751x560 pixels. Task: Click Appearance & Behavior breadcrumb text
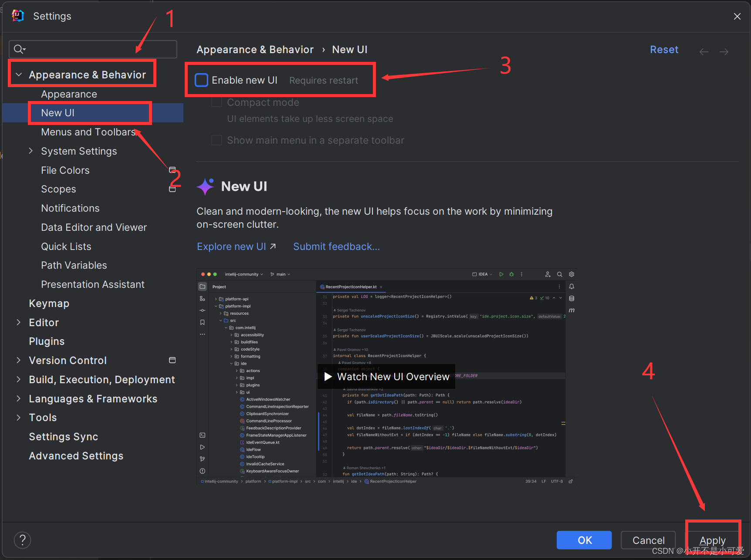[255, 50]
